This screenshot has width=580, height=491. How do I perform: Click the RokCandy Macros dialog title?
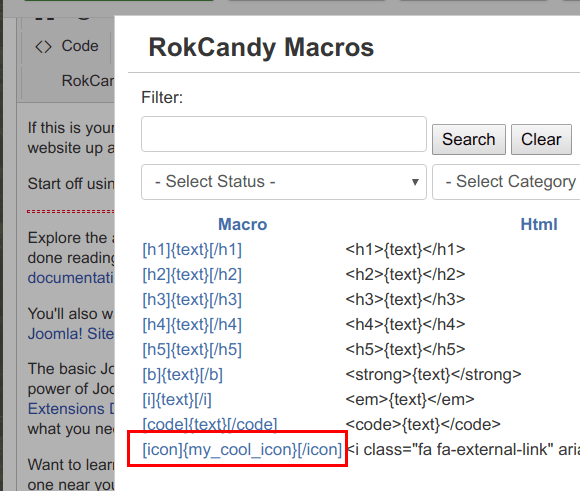(x=261, y=47)
